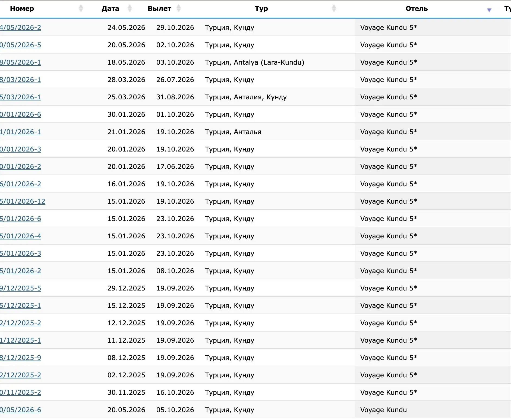
Task: Follow the 8/05/2026-1 booking link
Action: (x=21, y=62)
